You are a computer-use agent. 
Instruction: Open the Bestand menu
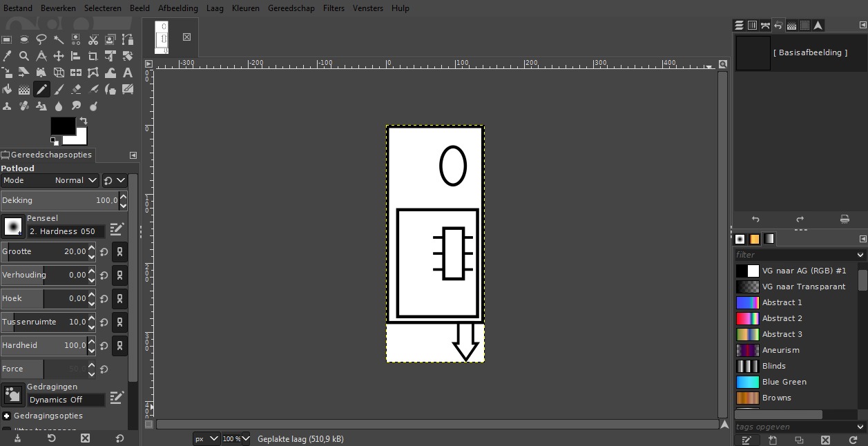(18, 8)
